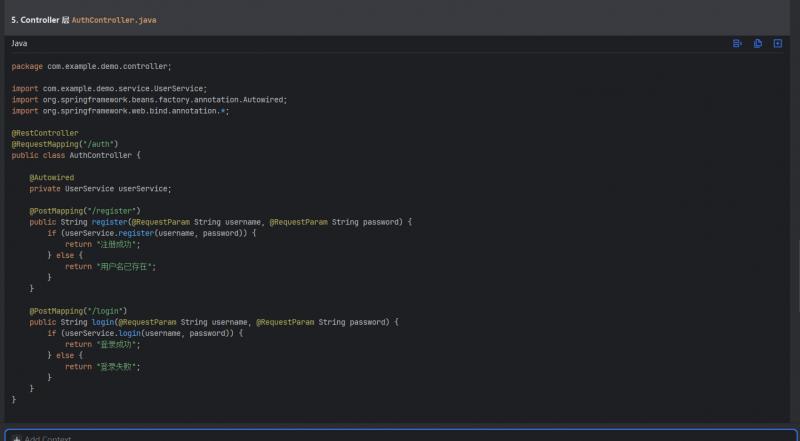
Task: Click the @PostMapping("/register") annotation
Action: [x=85, y=211]
